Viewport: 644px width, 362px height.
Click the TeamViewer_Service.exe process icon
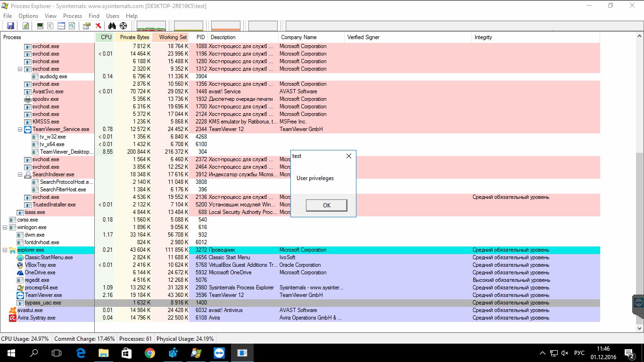[28, 129]
